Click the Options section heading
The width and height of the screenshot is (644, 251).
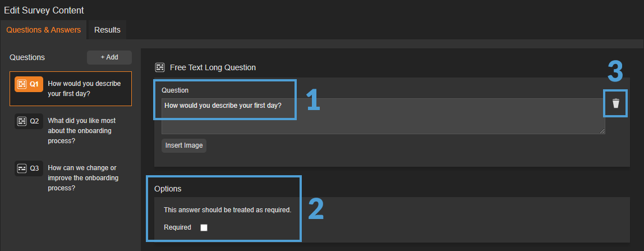[x=168, y=189]
